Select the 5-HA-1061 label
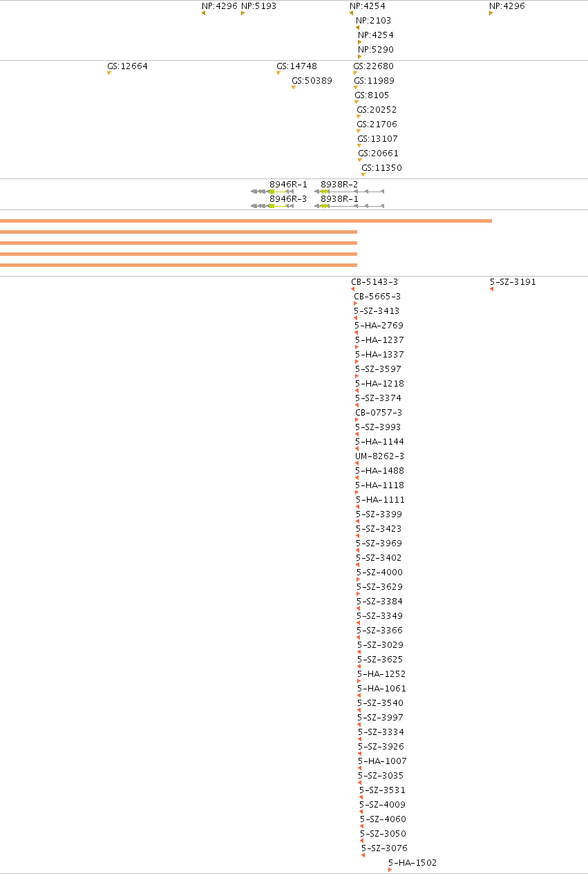 (381, 689)
